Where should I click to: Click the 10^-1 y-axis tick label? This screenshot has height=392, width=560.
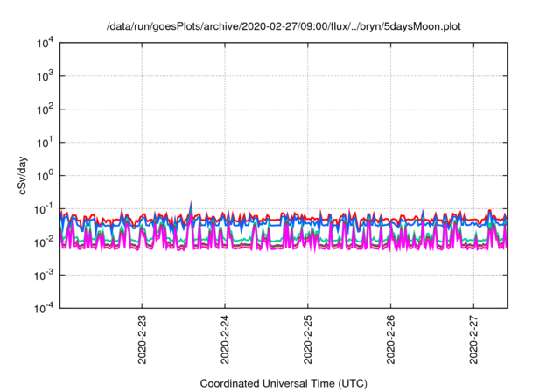[44, 209]
